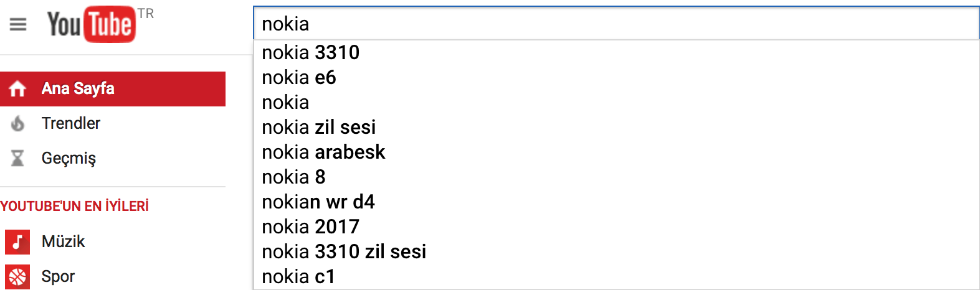Click the Müzik music note icon
Screen dimensions: 980x290
point(17,241)
